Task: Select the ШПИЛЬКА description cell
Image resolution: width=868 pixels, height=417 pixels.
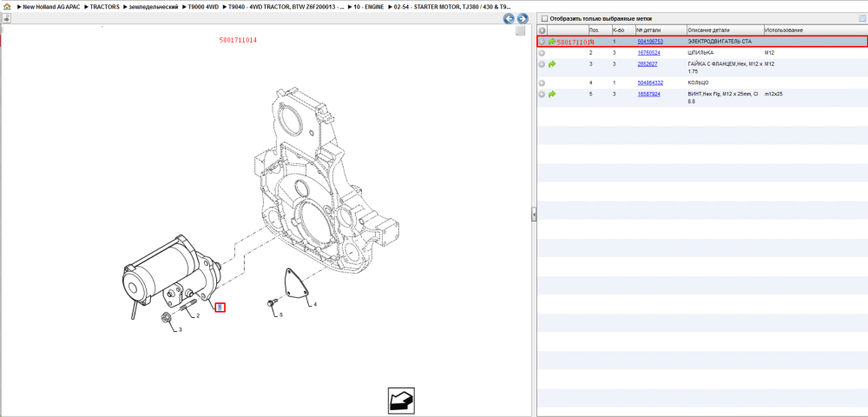Action: coord(700,53)
